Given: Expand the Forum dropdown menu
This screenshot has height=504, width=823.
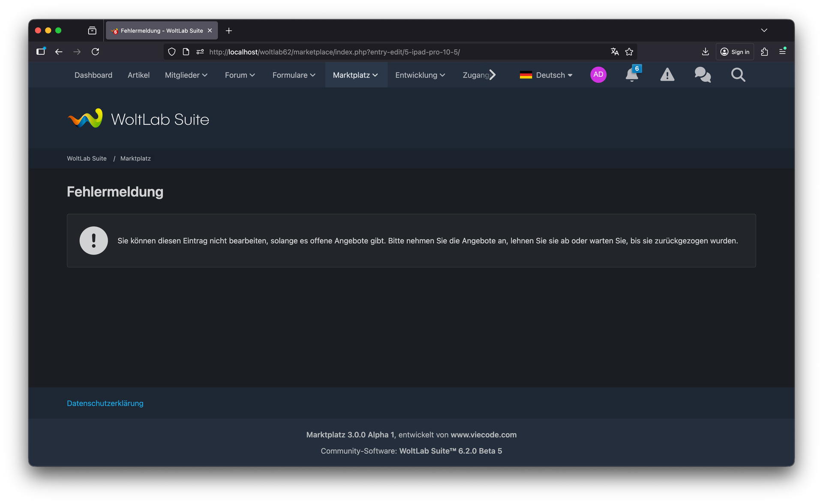Looking at the screenshot, I should coord(240,75).
